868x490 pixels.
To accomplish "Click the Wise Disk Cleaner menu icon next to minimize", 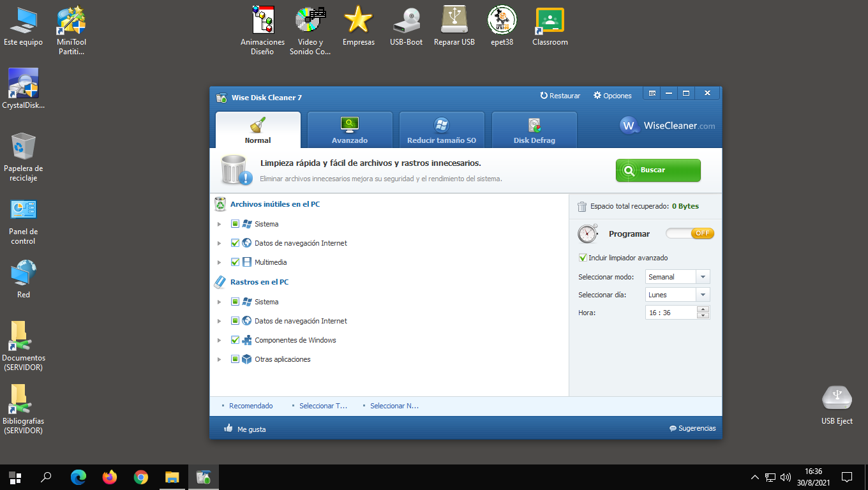I will pos(652,93).
